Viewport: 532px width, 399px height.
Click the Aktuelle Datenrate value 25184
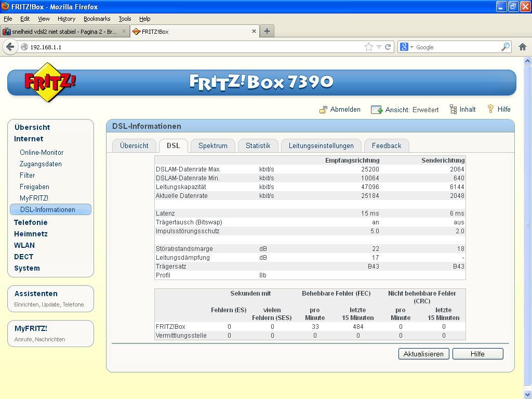tap(370, 196)
